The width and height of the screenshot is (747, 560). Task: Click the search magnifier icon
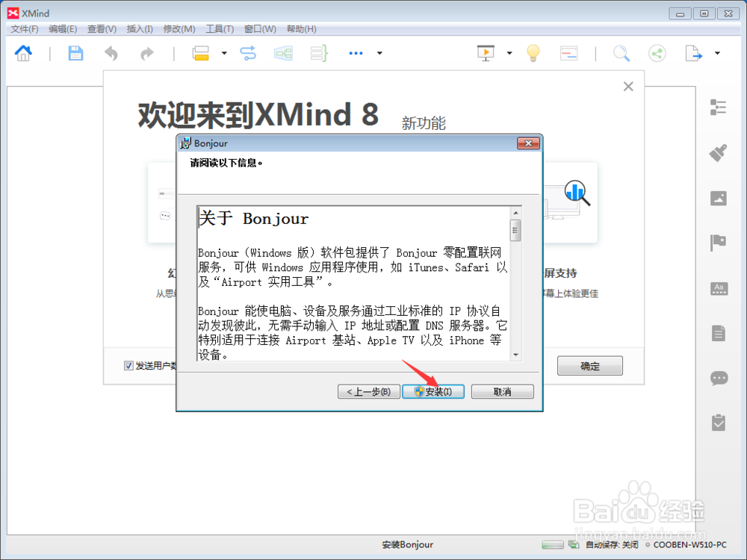(622, 53)
